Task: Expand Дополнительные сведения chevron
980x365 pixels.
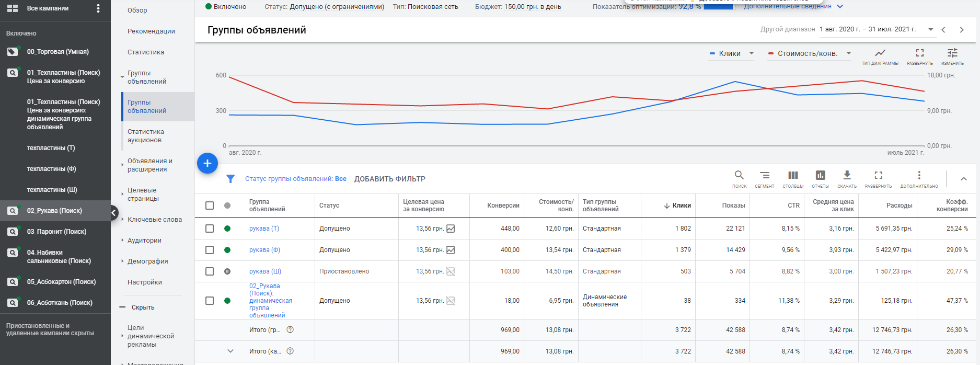Action: 840,6
